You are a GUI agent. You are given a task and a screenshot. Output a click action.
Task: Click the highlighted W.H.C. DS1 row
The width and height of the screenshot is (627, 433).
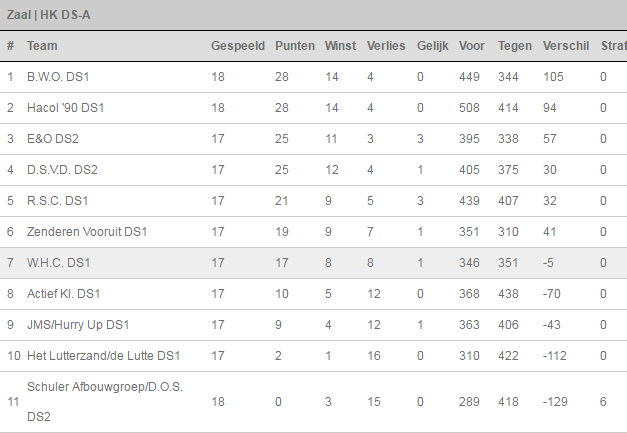click(314, 263)
